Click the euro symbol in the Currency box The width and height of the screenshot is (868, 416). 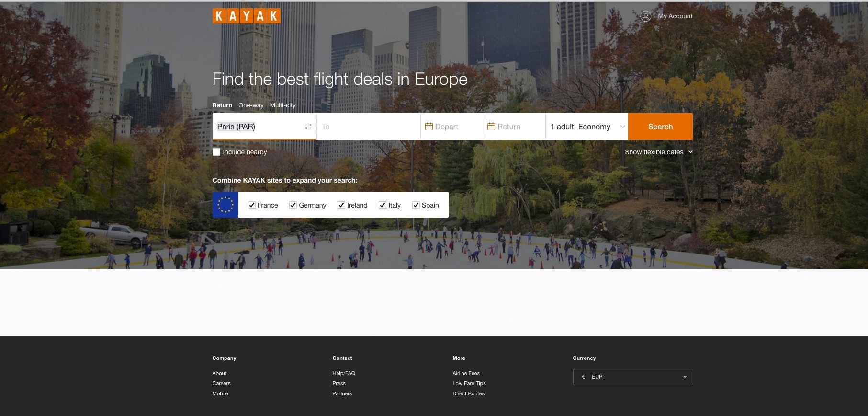tap(583, 377)
